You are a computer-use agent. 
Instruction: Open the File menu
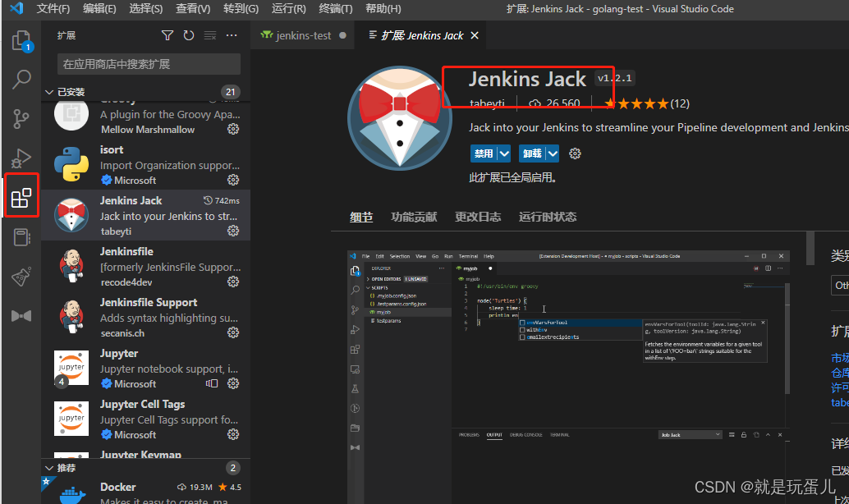click(53, 9)
